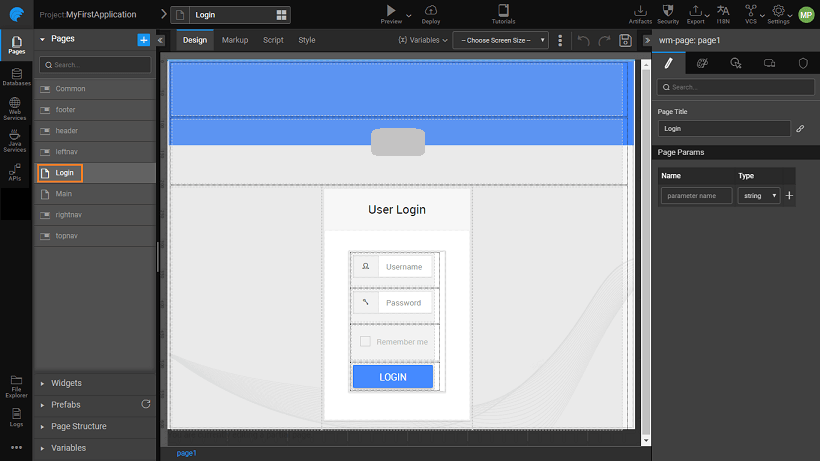Viewport: 820px width, 461px height.
Task: Switch to the Markup tab
Action: tap(235, 40)
